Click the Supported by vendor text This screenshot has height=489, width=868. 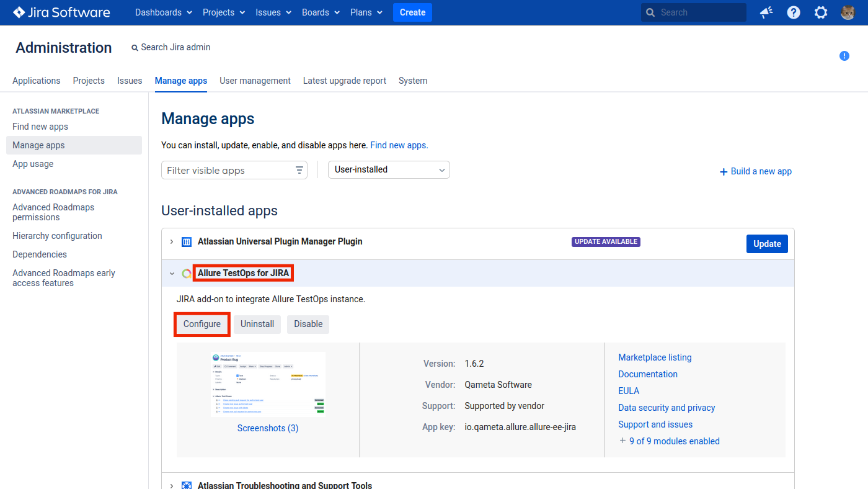click(x=504, y=406)
